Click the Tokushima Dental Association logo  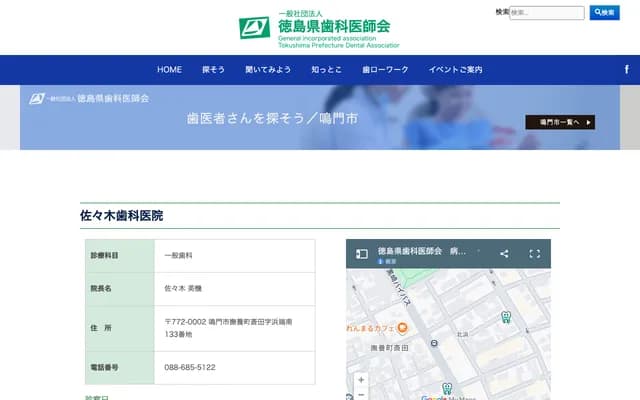click(319, 28)
